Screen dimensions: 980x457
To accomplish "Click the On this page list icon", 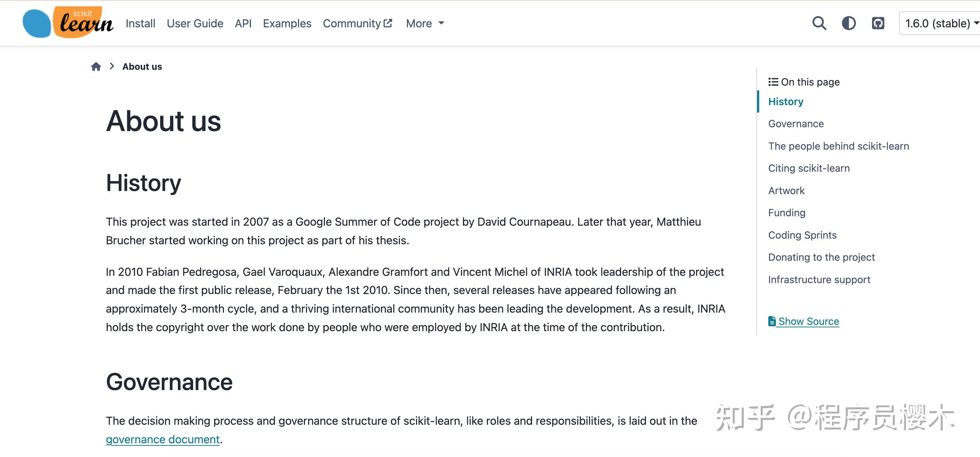I will coord(773,82).
